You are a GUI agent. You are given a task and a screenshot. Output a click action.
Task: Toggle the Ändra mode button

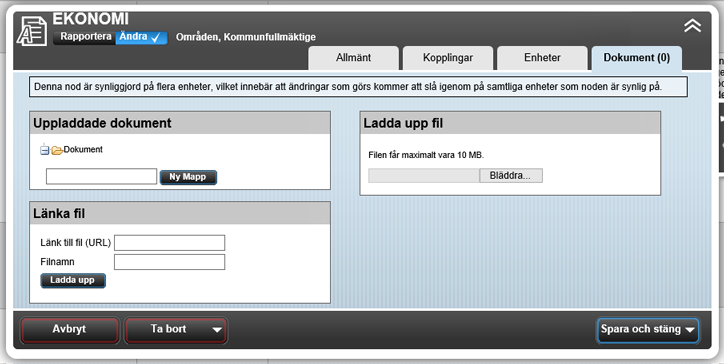click(x=141, y=37)
